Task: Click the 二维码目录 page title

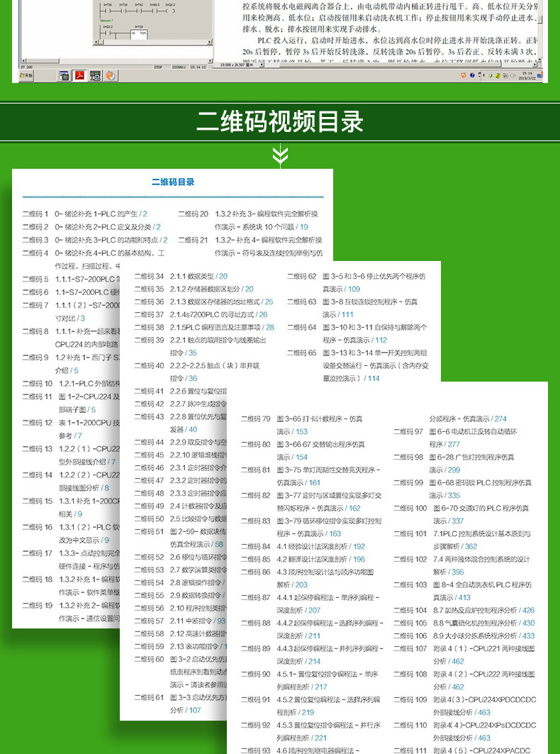Action: click(x=173, y=182)
